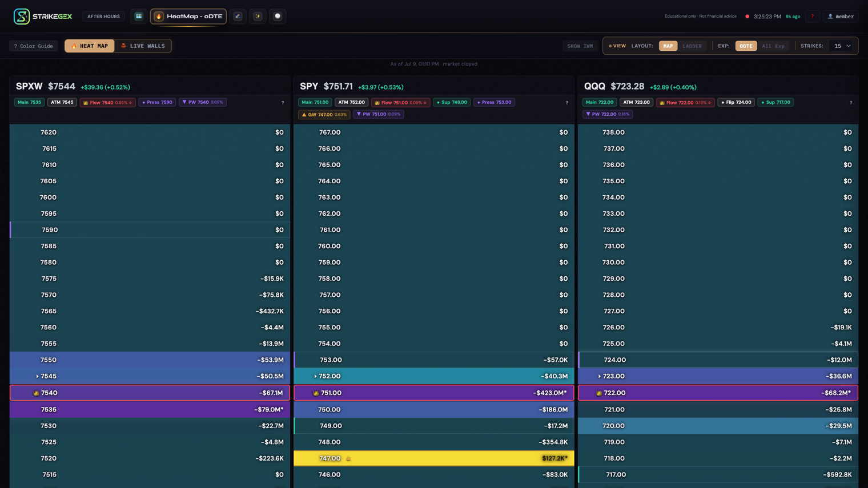Click the ATM arrow marker at SPXW 7545

[x=37, y=377]
